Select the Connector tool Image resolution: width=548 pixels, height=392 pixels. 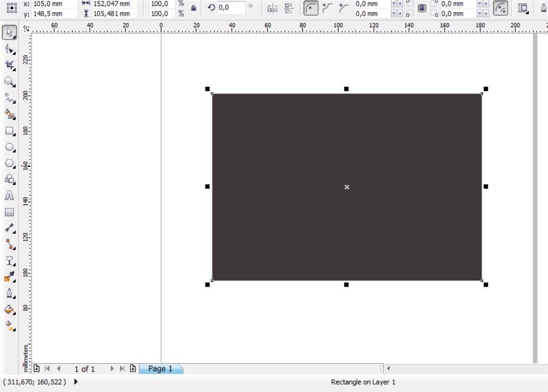(x=9, y=244)
